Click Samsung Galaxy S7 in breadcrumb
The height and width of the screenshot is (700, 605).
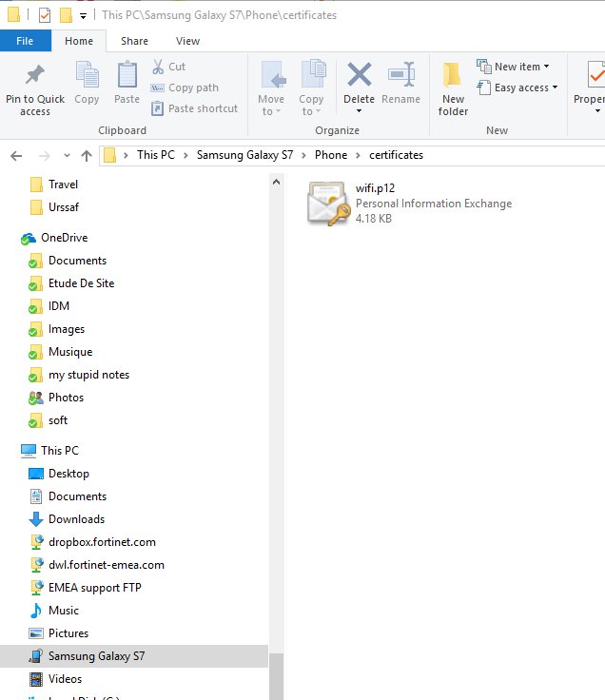pyautogui.click(x=244, y=155)
